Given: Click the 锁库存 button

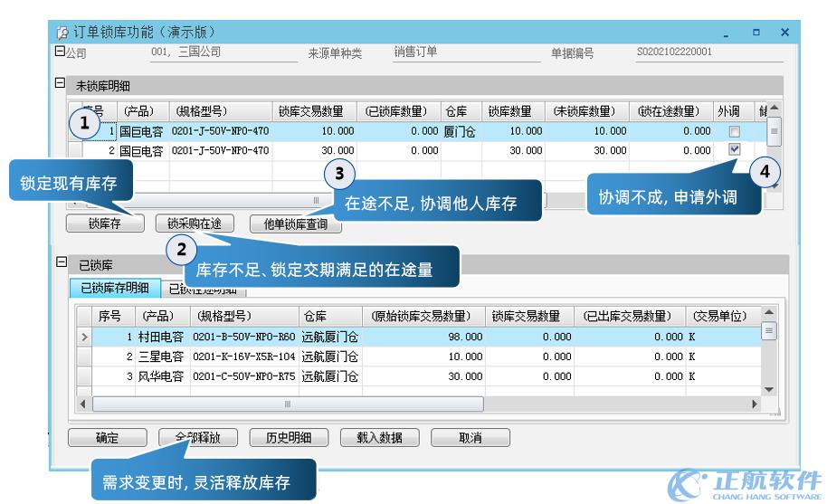Looking at the screenshot, I should pyautogui.click(x=105, y=223).
